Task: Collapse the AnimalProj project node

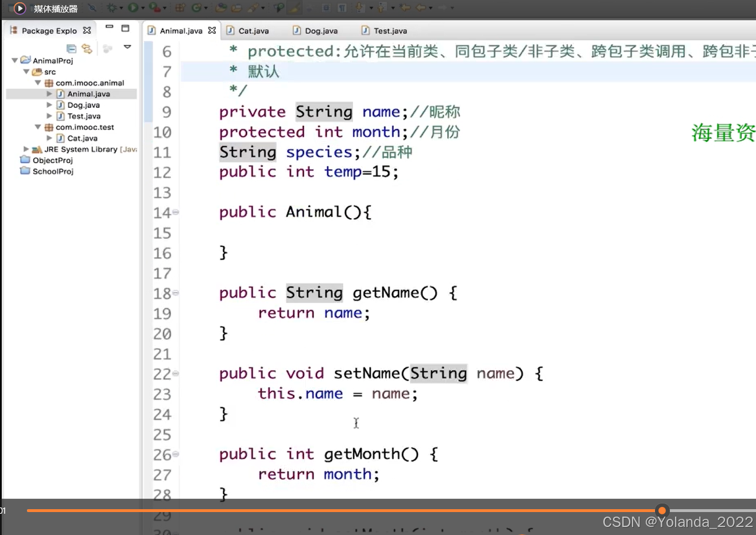Action: [15, 60]
